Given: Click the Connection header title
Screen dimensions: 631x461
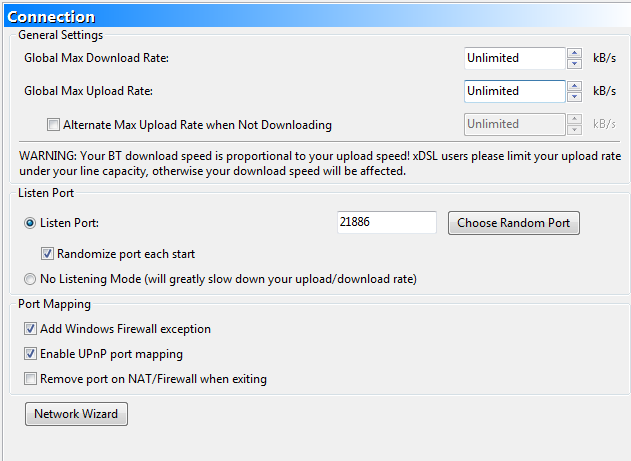Looking at the screenshot, I should tap(51, 16).
